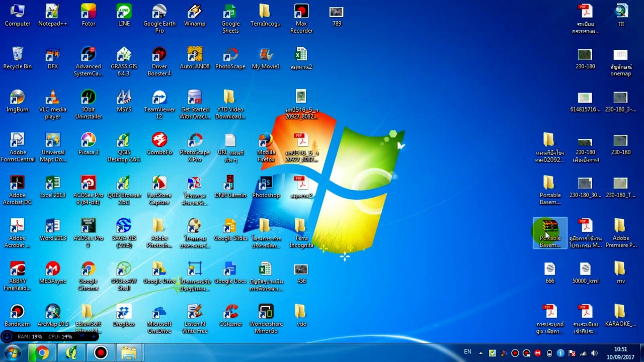The image size is (644, 362).
Task: Select the Adobe Premiere P... folder
Action: click(620, 233)
